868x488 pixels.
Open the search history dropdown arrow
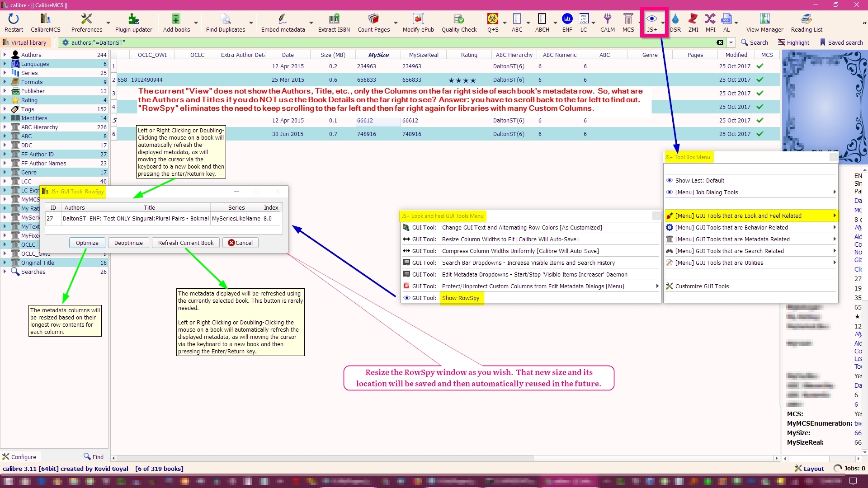(x=731, y=42)
